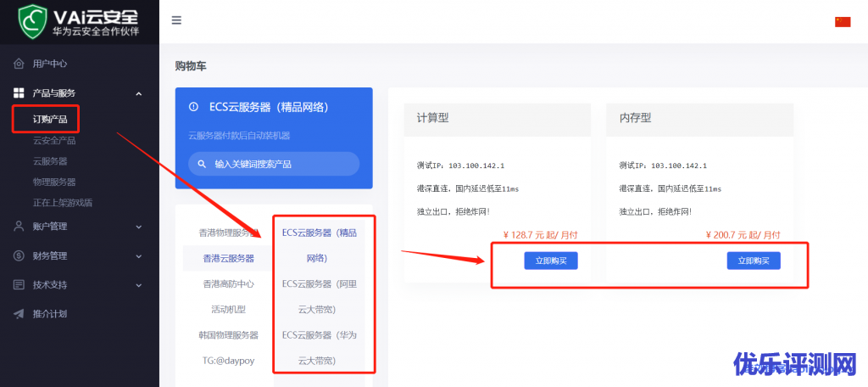Select the 香港云服务器 category tab

[228, 258]
